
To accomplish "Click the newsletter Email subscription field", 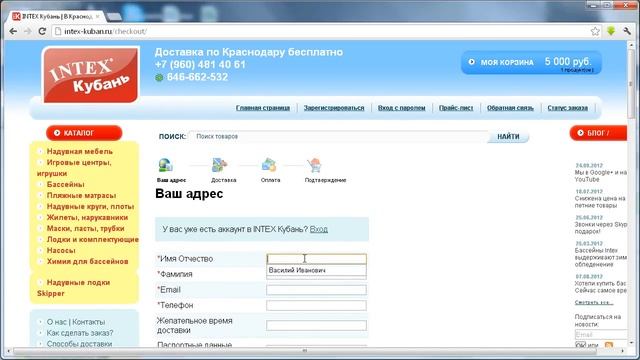I will click(x=600, y=335).
